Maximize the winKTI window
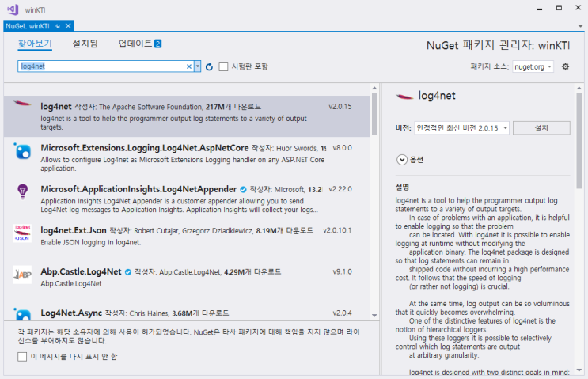This screenshot has width=588, height=379. (559, 8)
